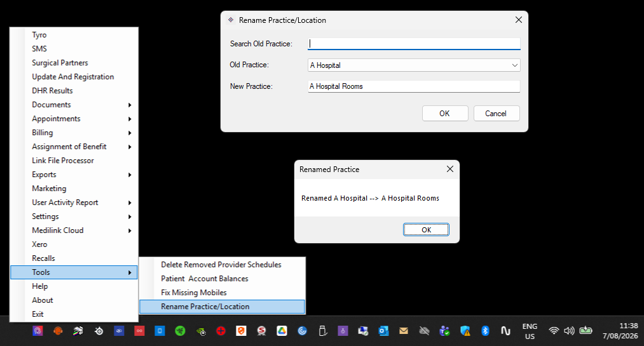
Task: Expand the Documents submenu
Action: [x=74, y=105]
